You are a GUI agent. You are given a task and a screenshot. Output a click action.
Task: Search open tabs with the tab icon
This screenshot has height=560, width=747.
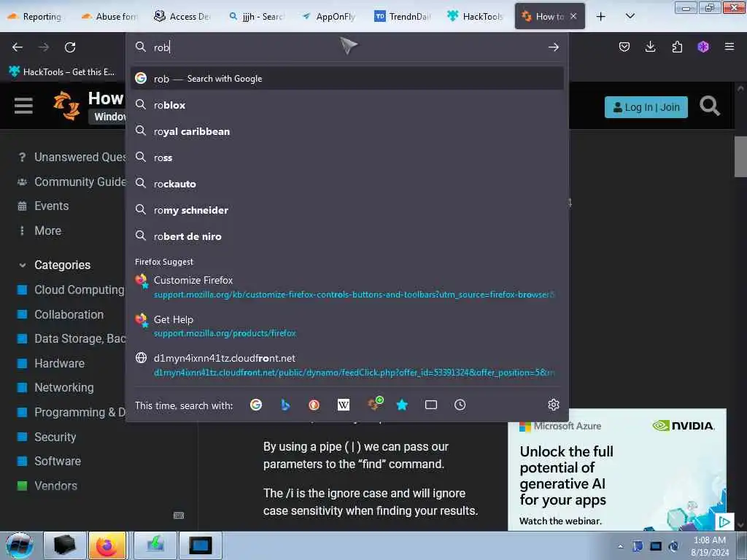(x=430, y=405)
